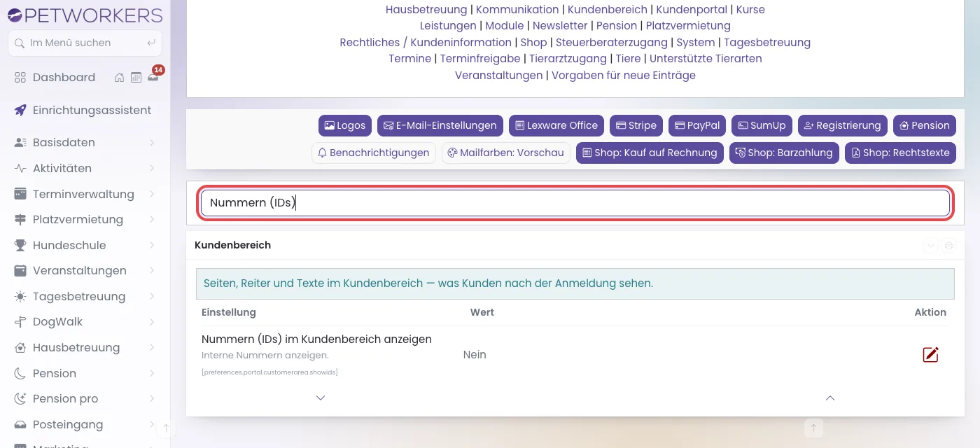Image resolution: width=980 pixels, height=448 pixels.
Task: Open E-Mail-Einstellungen button
Action: 440,125
